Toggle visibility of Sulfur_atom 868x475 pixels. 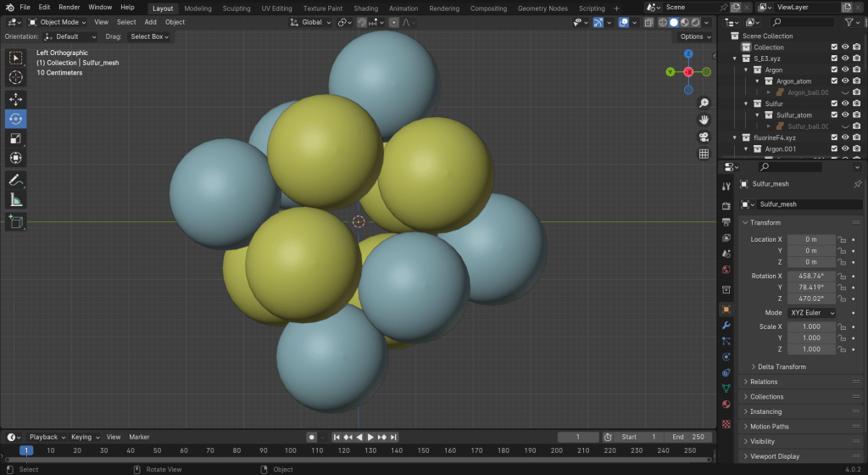(x=845, y=115)
